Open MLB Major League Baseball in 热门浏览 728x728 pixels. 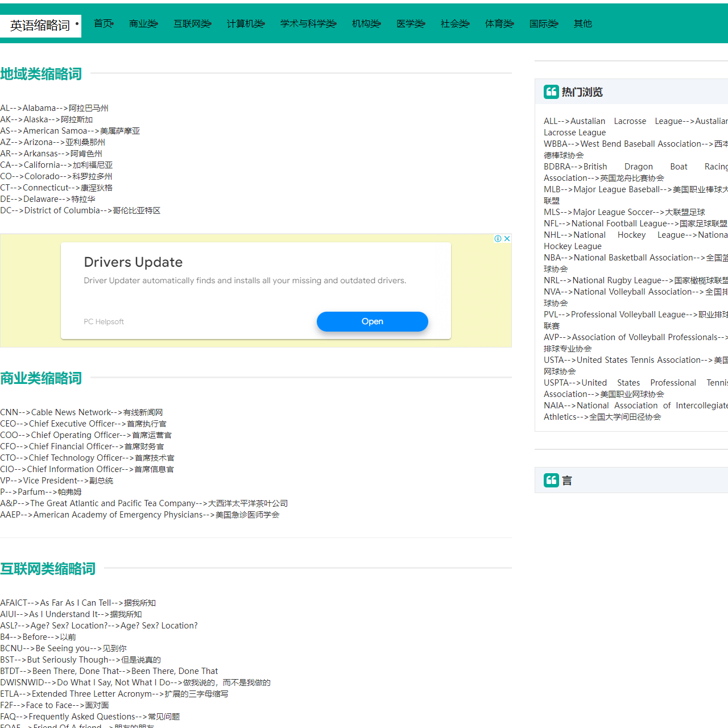(x=636, y=195)
